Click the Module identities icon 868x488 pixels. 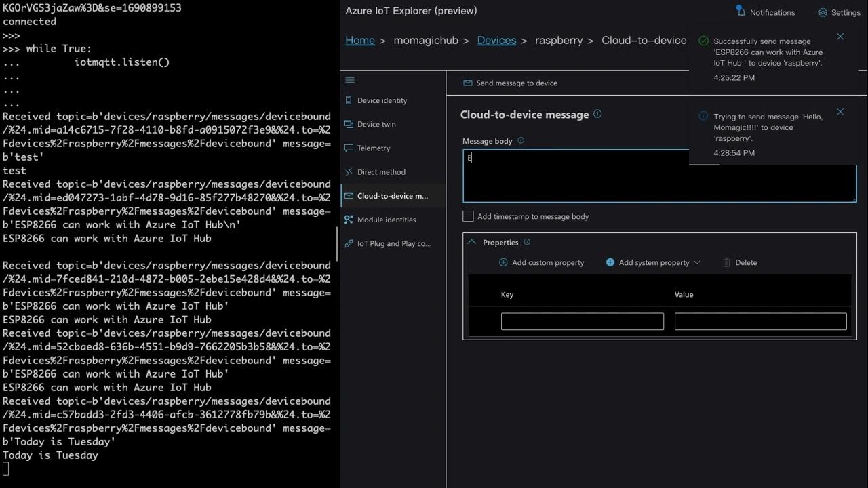point(349,220)
